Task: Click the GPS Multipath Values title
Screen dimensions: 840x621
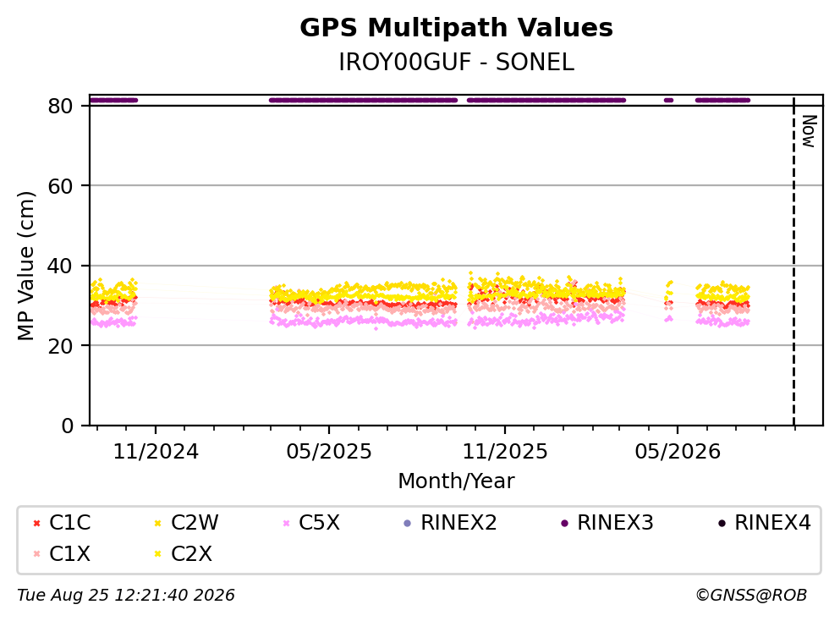Action: 456,27
